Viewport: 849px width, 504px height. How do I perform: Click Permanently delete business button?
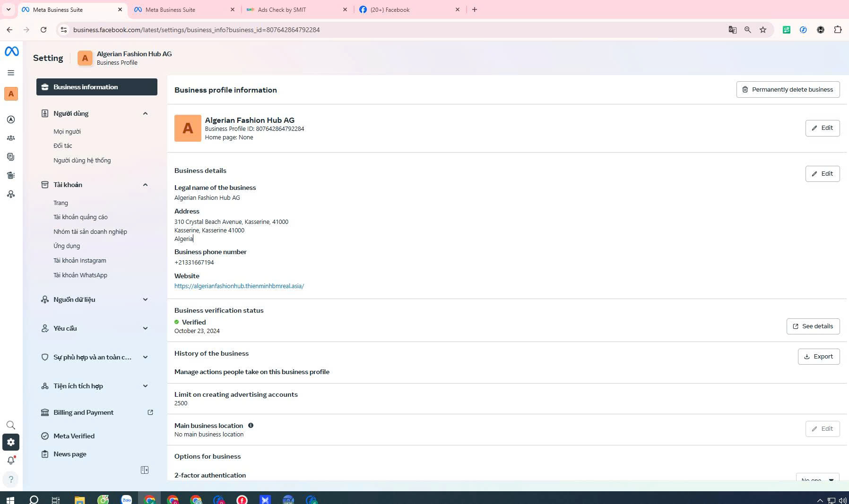click(788, 90)
